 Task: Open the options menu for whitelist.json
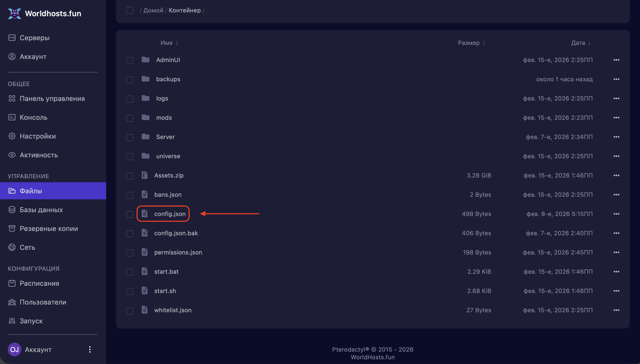pos(616,310)
